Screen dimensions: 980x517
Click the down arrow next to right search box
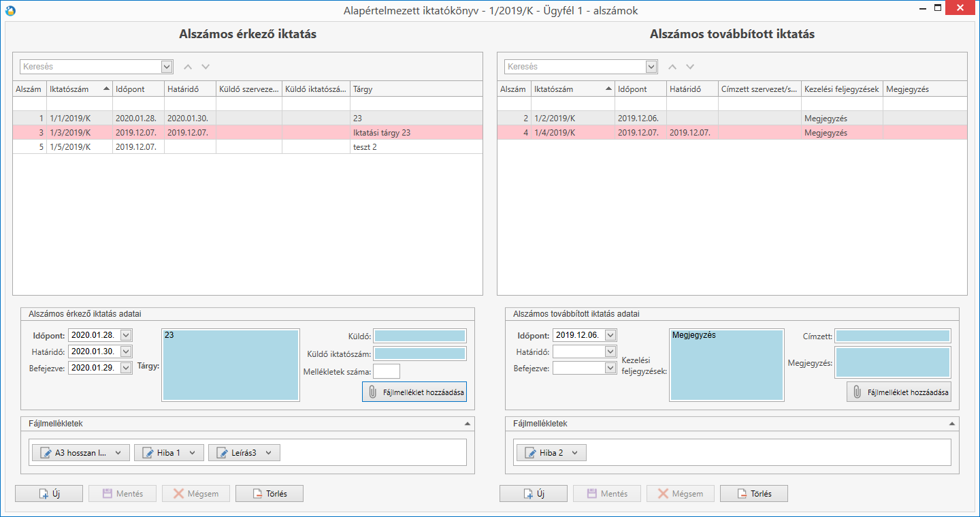[x=690, y=67]
